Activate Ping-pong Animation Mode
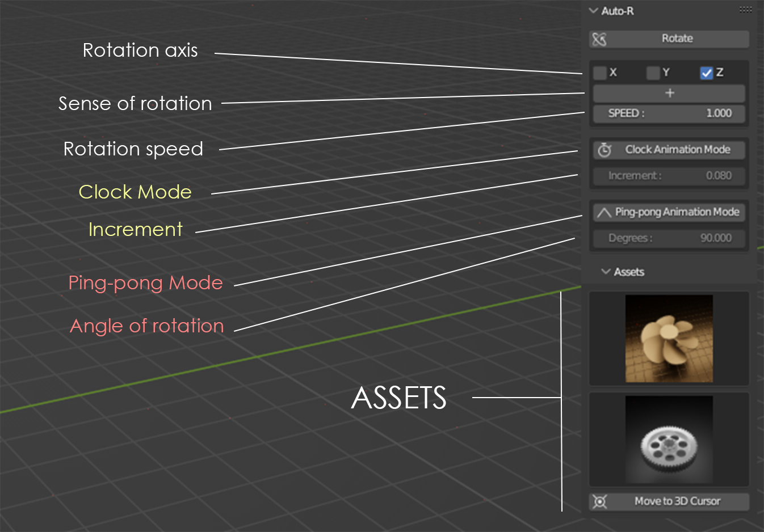The height and width of the screenshot is (532, 764). (x=669, y=212)
